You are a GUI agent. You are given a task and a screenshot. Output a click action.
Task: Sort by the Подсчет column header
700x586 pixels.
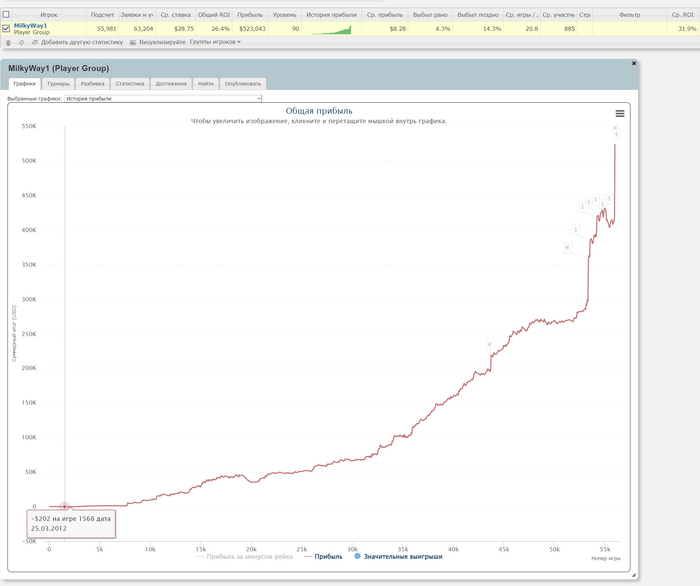point(102,15)
